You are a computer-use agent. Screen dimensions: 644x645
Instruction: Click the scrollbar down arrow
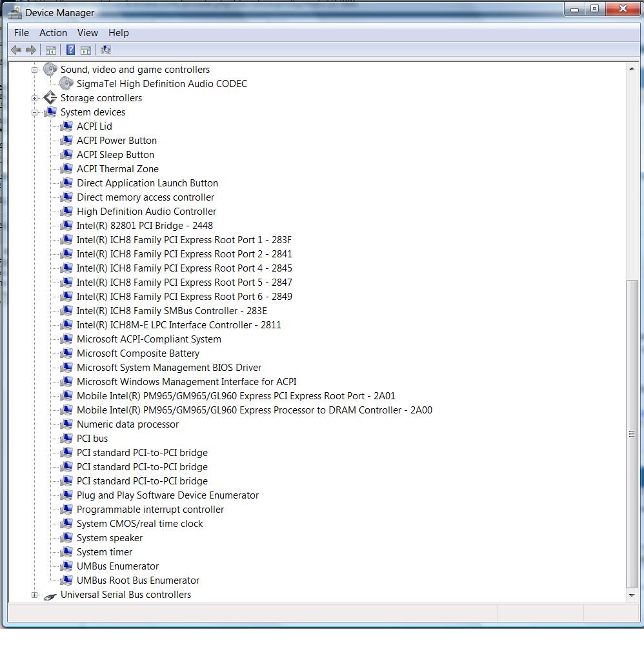click(x=632, y=595)
